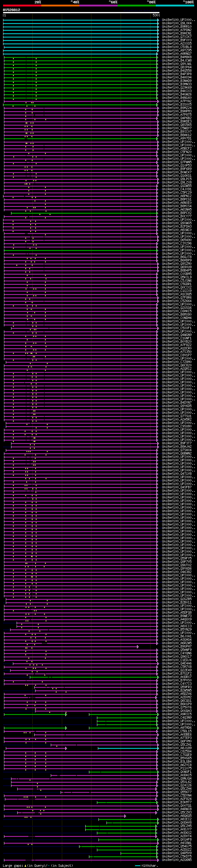The image size is (197, 868).
Task: Click UniRef100_Q9VJW1 label
Action: 176,64
